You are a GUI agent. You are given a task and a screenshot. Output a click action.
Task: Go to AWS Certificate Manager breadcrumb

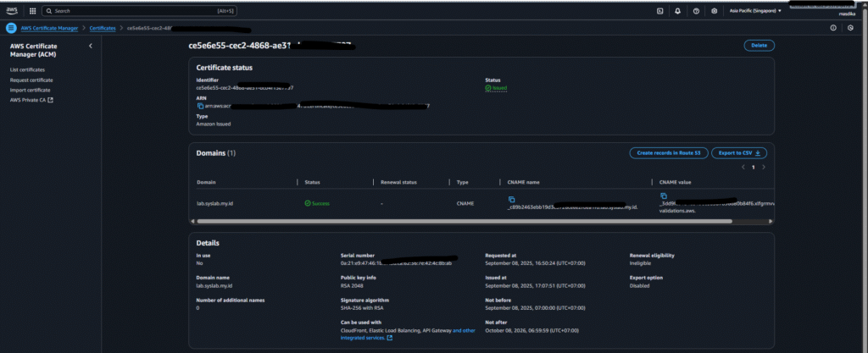(49, 28)
